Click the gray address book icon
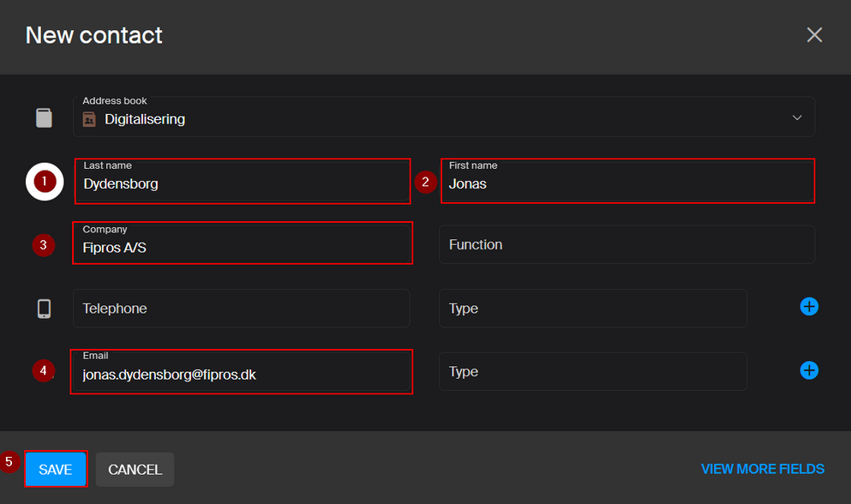The image size is (851, 504). [x=44, y=118]
